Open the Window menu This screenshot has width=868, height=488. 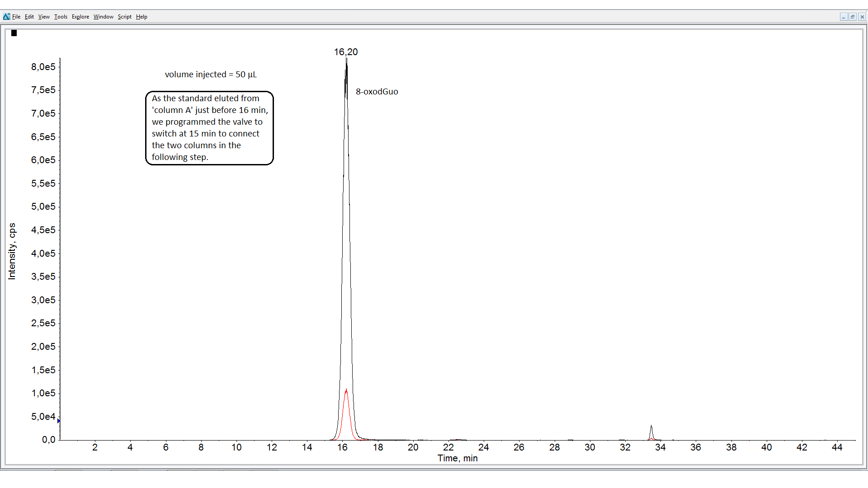pyautogui.click(x=104, y=17)
